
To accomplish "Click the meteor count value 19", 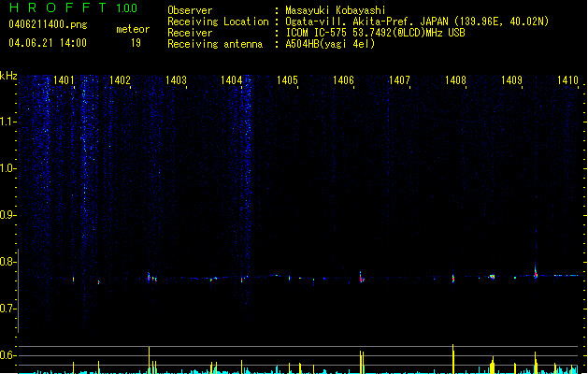I will tap(136, 43).
